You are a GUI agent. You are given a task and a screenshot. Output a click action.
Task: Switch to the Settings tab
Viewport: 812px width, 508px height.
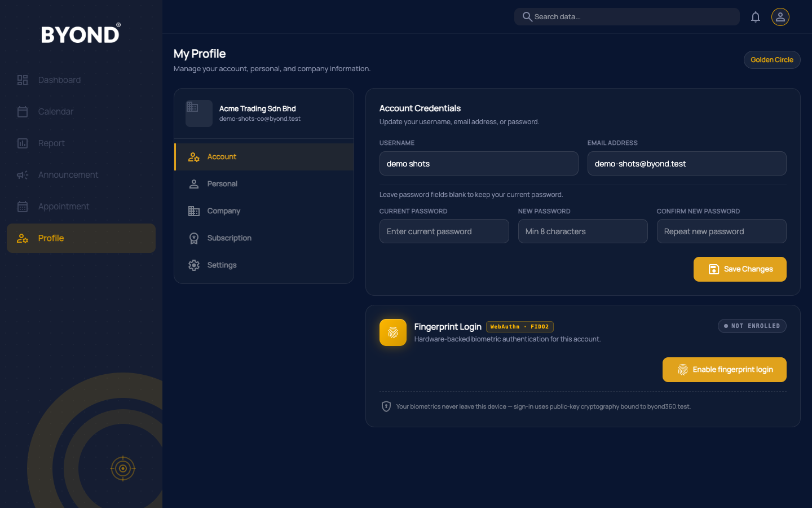pos(264,265)
